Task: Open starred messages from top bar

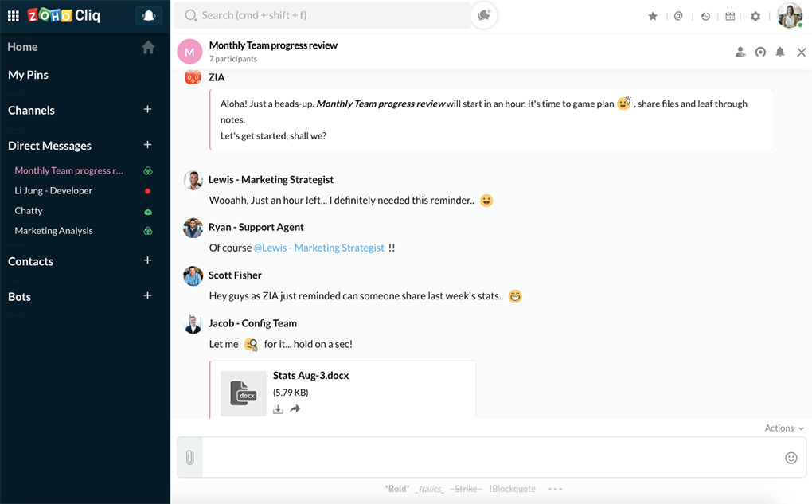Action: [x=653, y=16]
